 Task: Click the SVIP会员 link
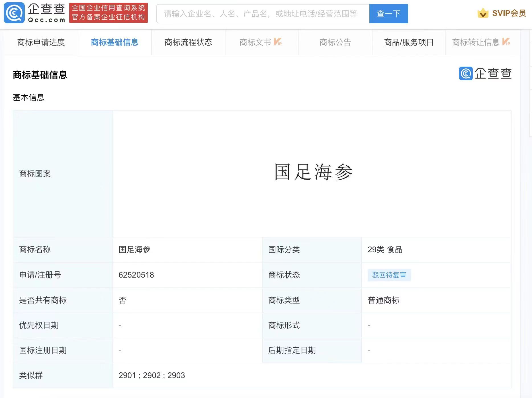point(509,13)
